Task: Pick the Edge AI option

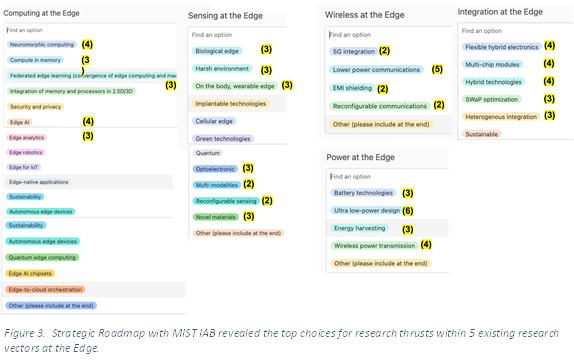Action: coord(19,122)
